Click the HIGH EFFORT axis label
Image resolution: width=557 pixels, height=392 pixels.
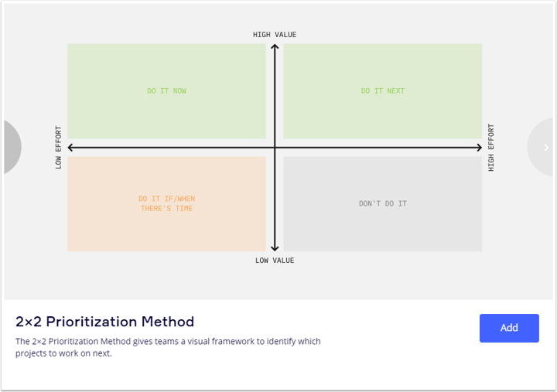(x=491, y=148)
